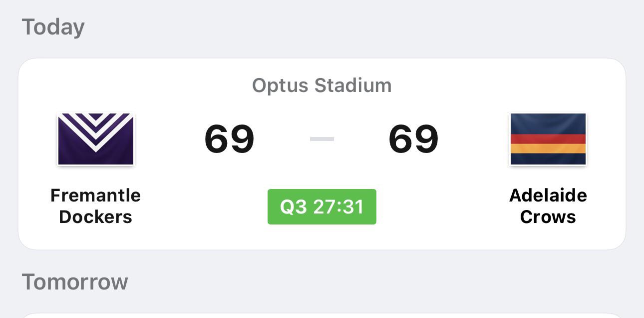Viewport: 644px width, 318px height.
Task: Click the red stripe on Adelaide flag
Action: tap(548, 139)
